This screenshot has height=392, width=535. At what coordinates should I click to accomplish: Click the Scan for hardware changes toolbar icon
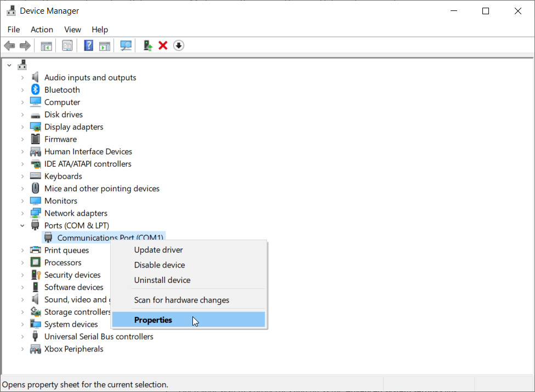coord(126,45)
